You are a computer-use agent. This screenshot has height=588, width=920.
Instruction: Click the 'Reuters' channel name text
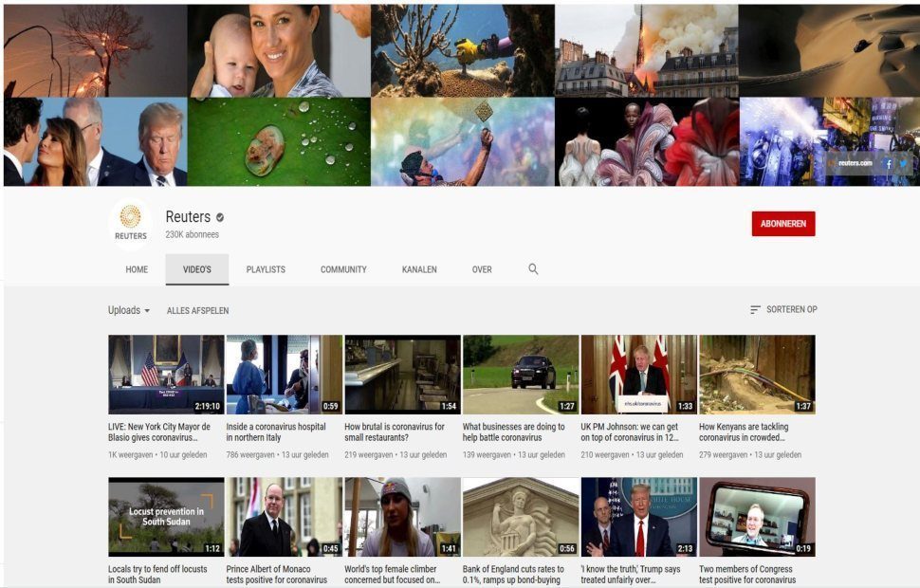point(188,216)
